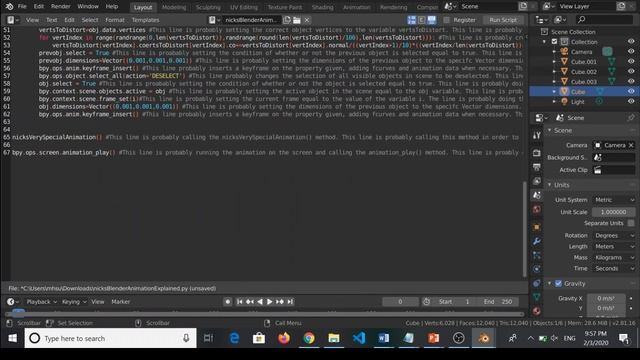Image resolution: width=640 pixels, height=360 pixels.
Task: Open the Select menu in text editor
Action: click(90, 20)
